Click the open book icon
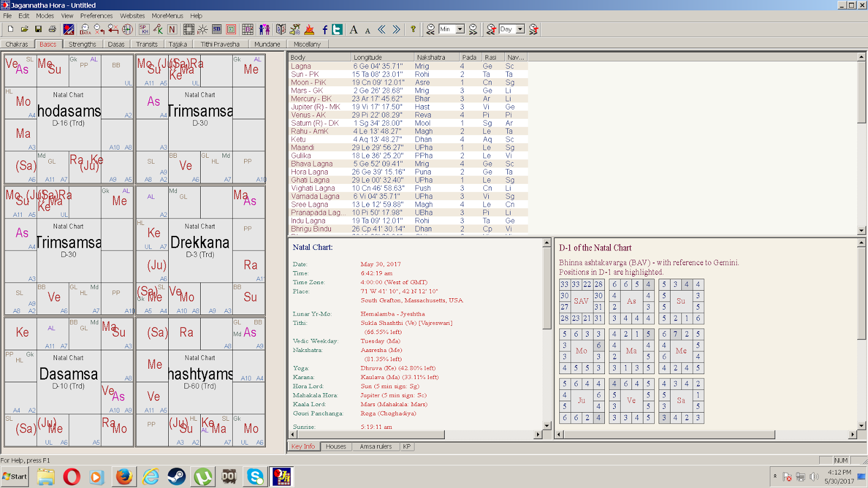This screenshot has width=868, height=488. (281, 29)
